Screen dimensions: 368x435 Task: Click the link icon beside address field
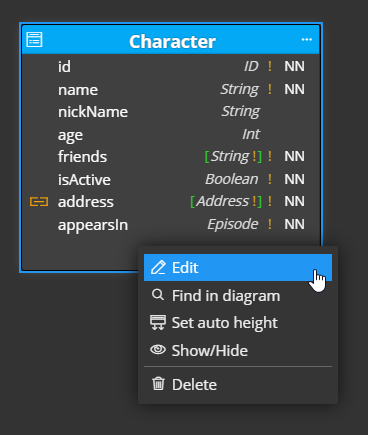[x=39, y=202]
